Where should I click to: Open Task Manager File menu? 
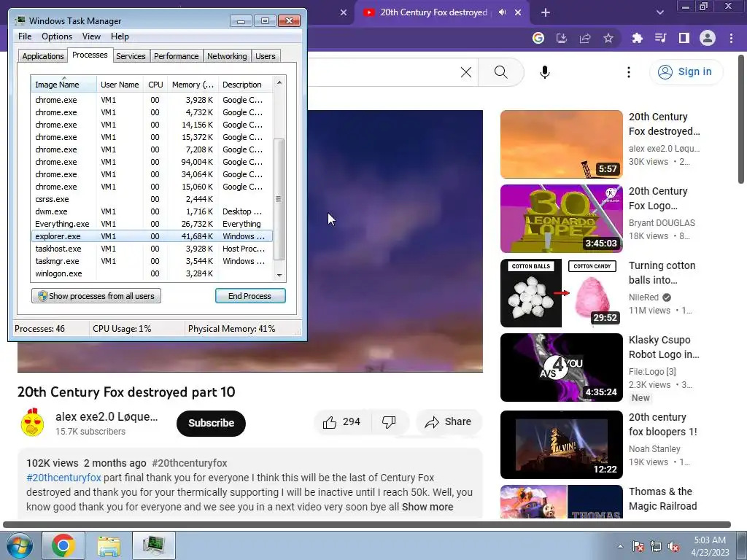[x=25, y=36]
